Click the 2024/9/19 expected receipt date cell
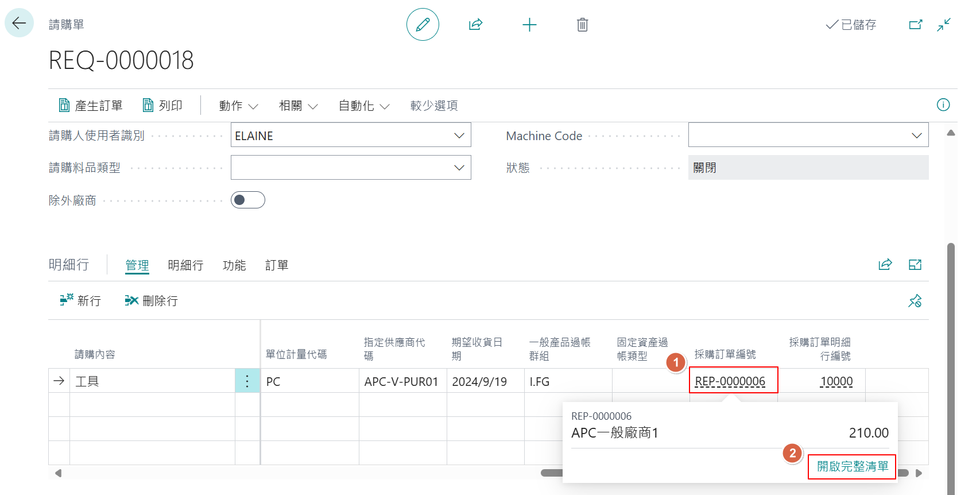 pyautogui.click(x=485, y=381)
